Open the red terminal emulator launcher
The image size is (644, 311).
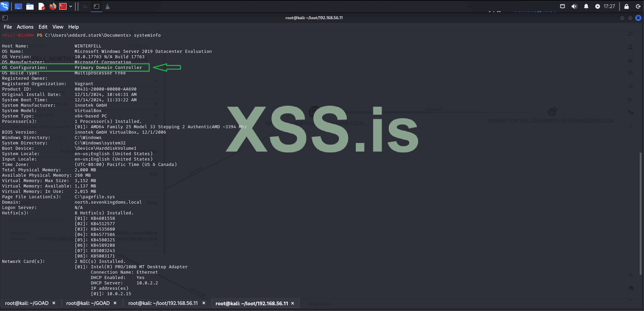tap(63, 6)
